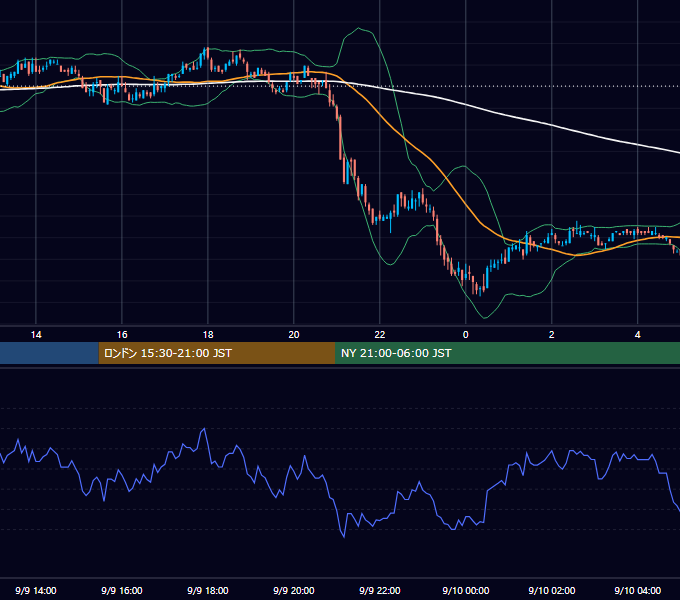680x600 pixels.
Task: Click the 4 hour axis label
Action: (x=637, y=335)
